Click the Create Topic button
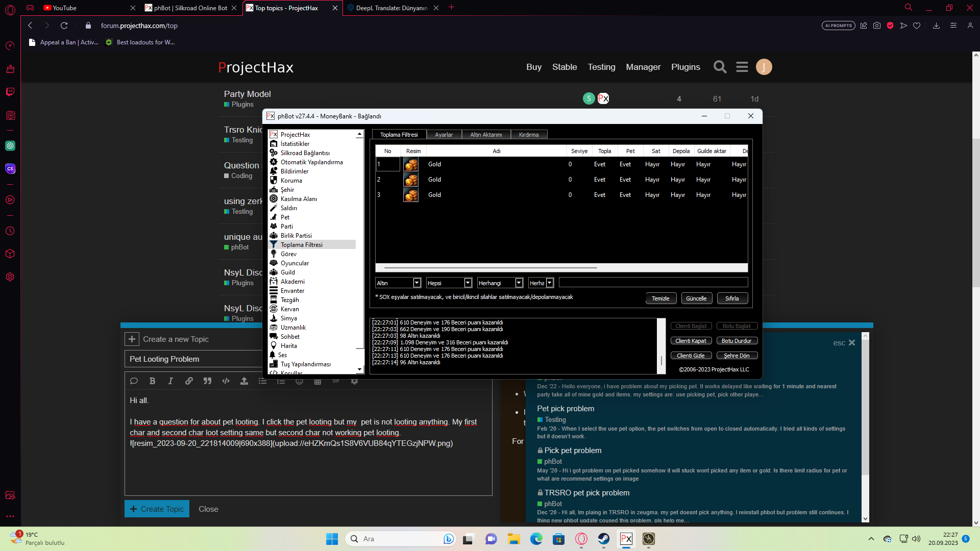Viewport: 980px width, 551px height. click(157, 509)
